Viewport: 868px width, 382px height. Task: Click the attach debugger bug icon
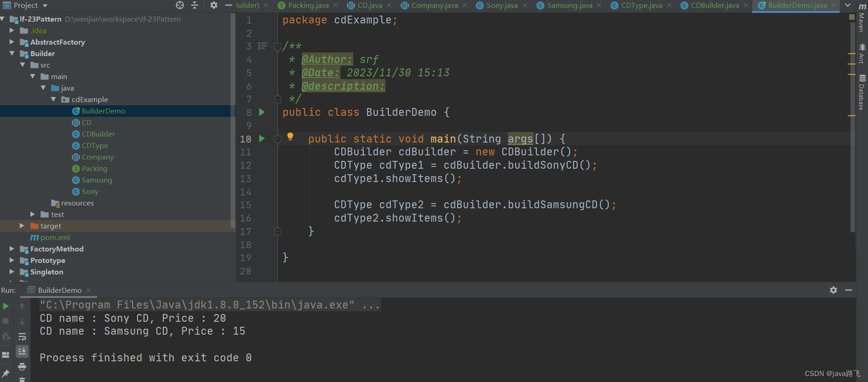[6, 336]
